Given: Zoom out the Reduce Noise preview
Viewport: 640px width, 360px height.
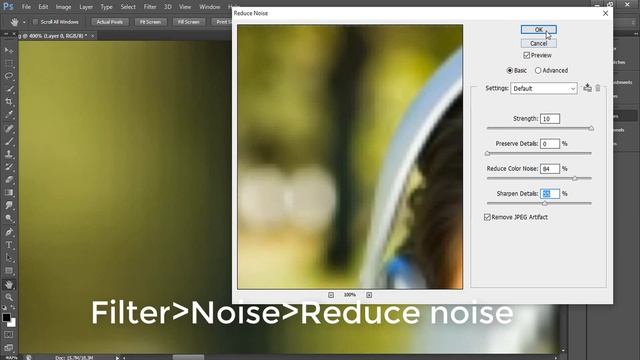Looking at the screenshot, I should [331, 295].
